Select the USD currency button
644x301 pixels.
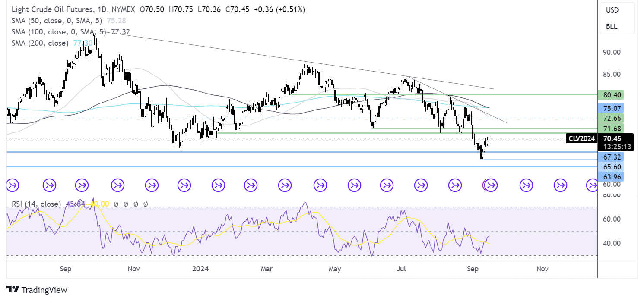pyautogui.click(x=612, y=10)
